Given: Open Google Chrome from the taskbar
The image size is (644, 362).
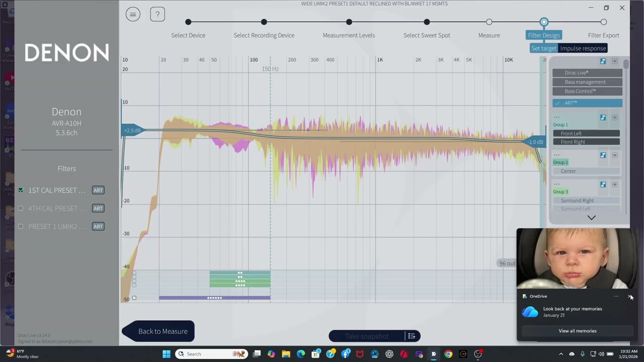Looking at the screenshot, I should (x=448, y=354).
